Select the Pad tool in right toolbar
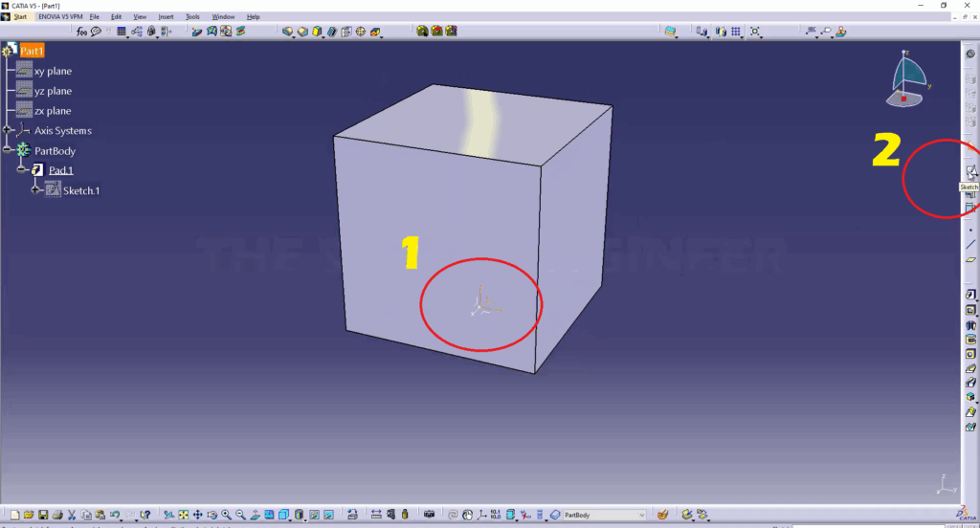 click(x=970, y=295)
